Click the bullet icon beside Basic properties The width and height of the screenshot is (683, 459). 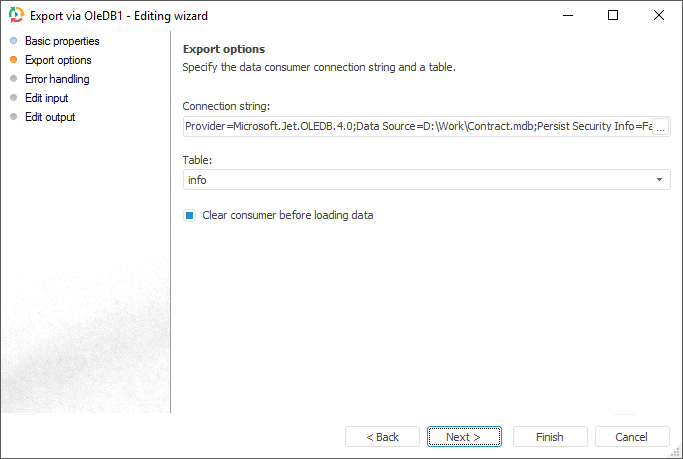pyautogui.click(x=13, y=41)
